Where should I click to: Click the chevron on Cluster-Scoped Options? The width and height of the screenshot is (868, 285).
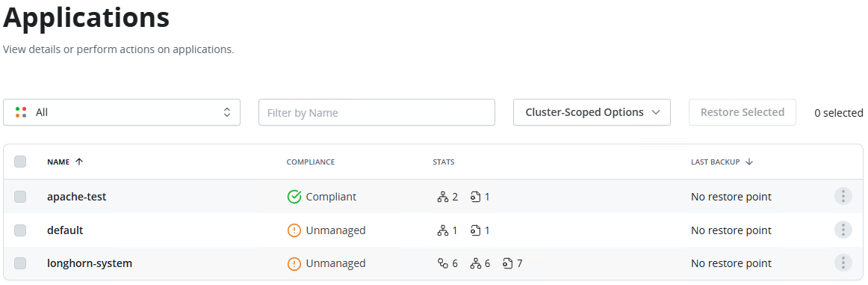pyautogui.click(x=656, y=112)
